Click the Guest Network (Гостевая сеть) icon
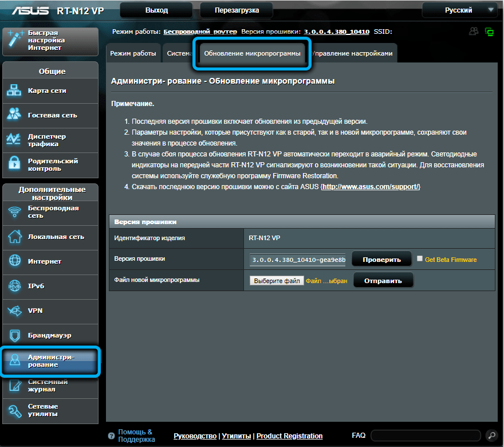Image resolution: width=504 pixels, height=447 pixels. click(x=14, y=115)
